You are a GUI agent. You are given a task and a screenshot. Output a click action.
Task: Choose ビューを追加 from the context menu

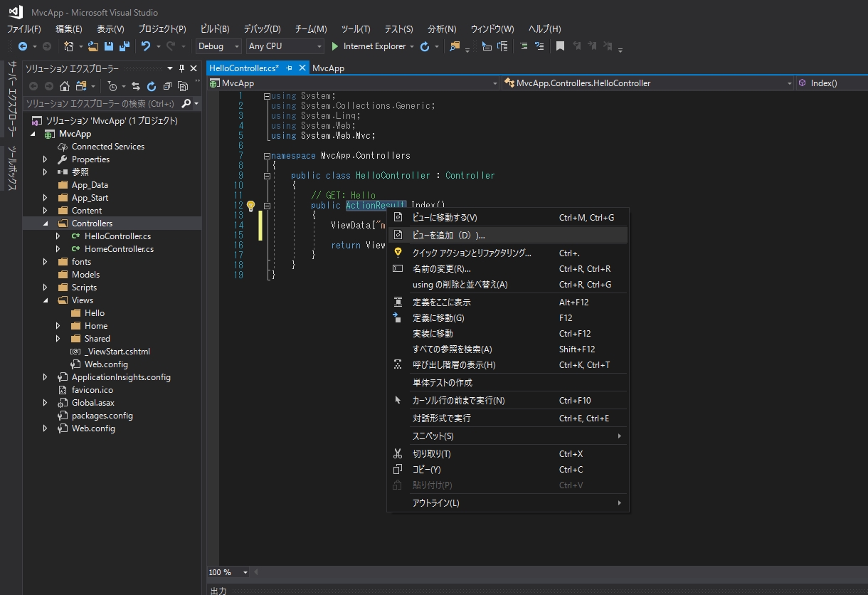462,235
